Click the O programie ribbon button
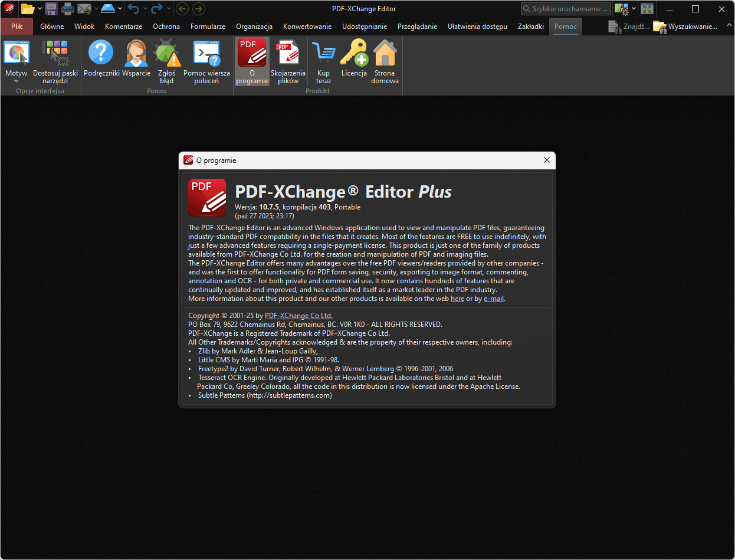735x560 pixels. coord(252,61)
